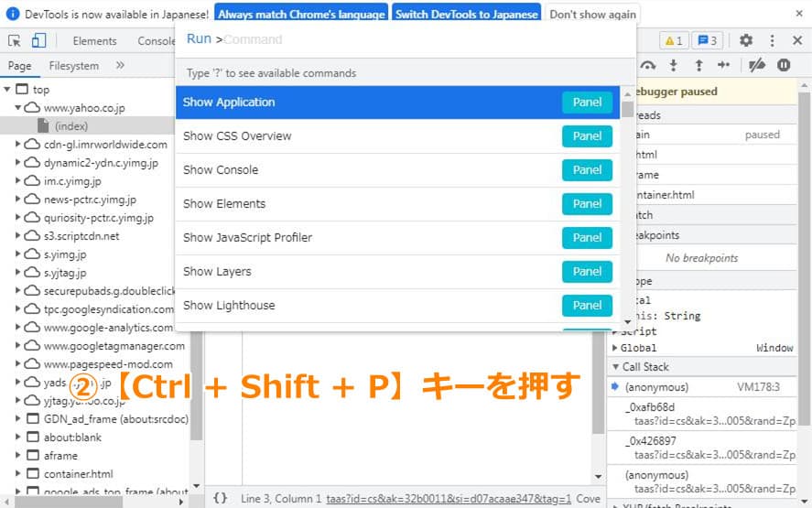The height and width of the screenshot is (508, 812).
Task: Select _0xafb68d call stack frame
Action: tap(702, 414)
